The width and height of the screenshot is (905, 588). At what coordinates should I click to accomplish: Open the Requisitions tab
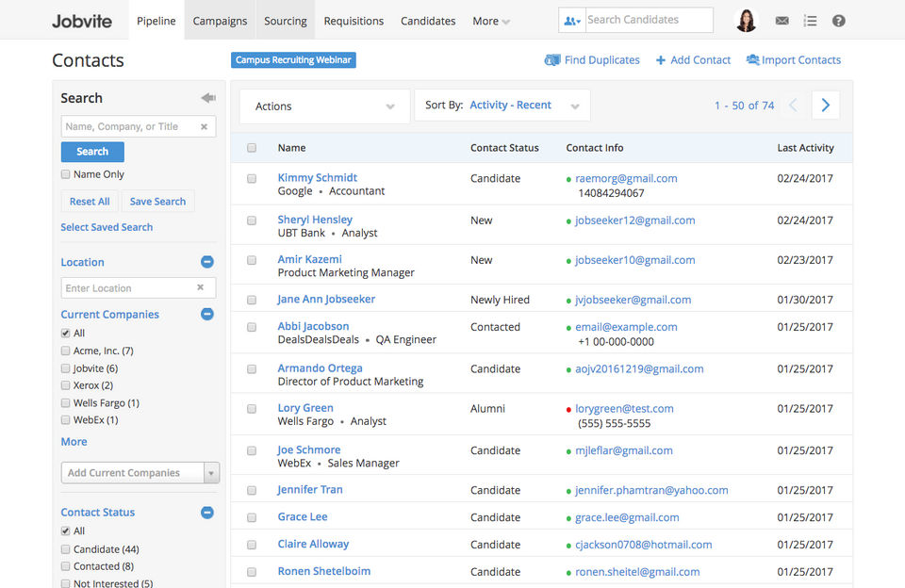pos(354,21)
